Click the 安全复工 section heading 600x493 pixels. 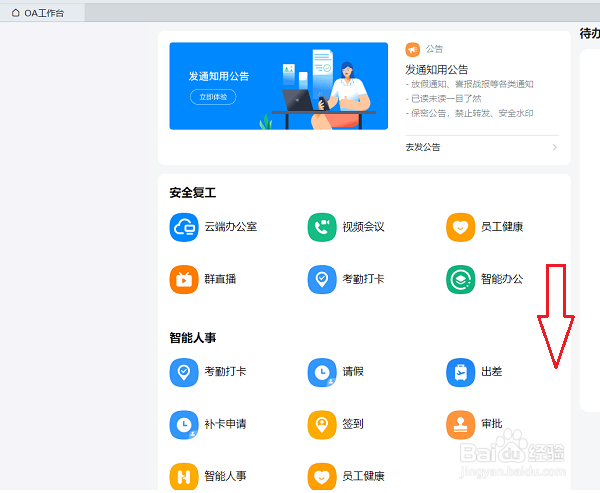(193, 193)
